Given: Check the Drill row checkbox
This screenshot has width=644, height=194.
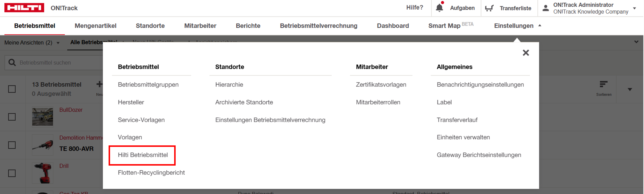Looking at the screenshot, I should tap(12, 173).
